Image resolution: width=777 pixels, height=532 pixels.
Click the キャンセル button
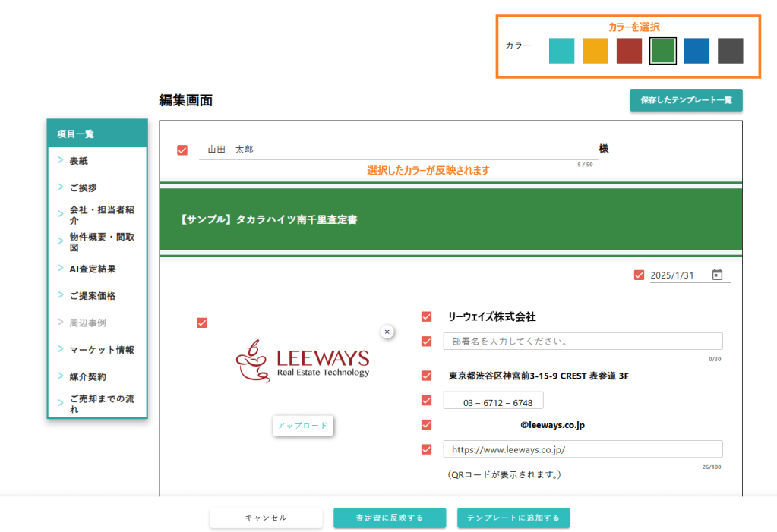pyautogui.click(x=266, y=518)
